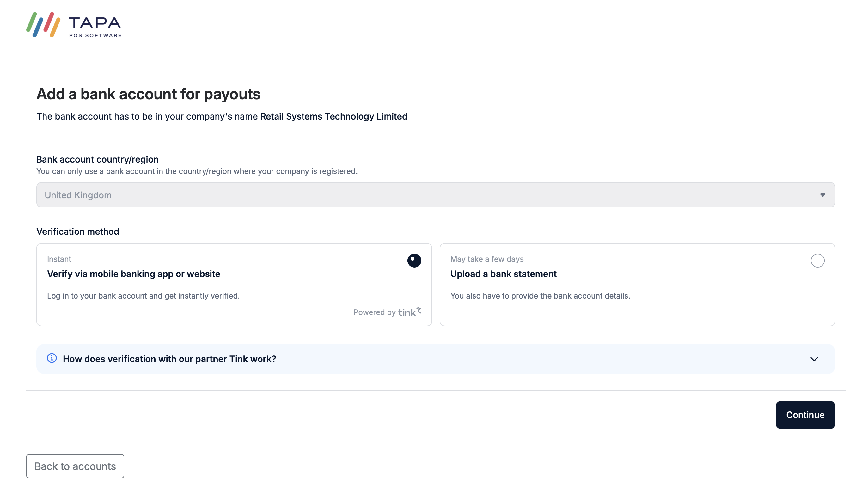
Task: Click the colored bars in the TAPA logo
Action: coord(43,24)
